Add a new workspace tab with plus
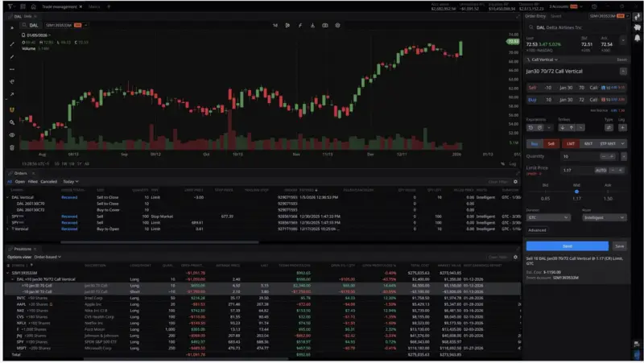The height and width of the screenshot is (363, 644). coord(109,6)
